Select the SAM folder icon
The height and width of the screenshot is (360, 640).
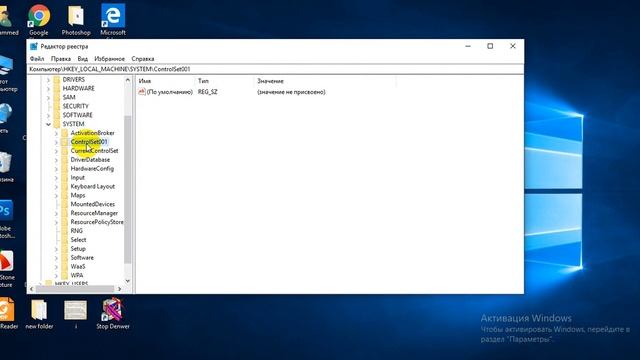(57, 97)
